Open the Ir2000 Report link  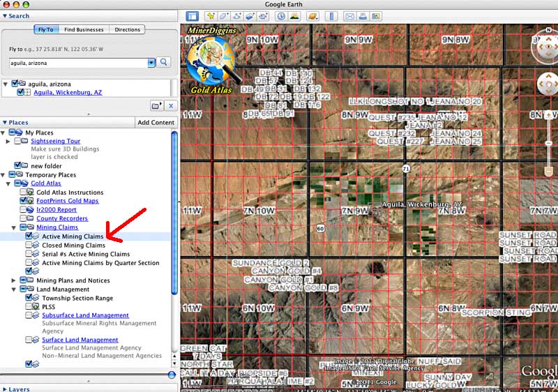point(56,209)
